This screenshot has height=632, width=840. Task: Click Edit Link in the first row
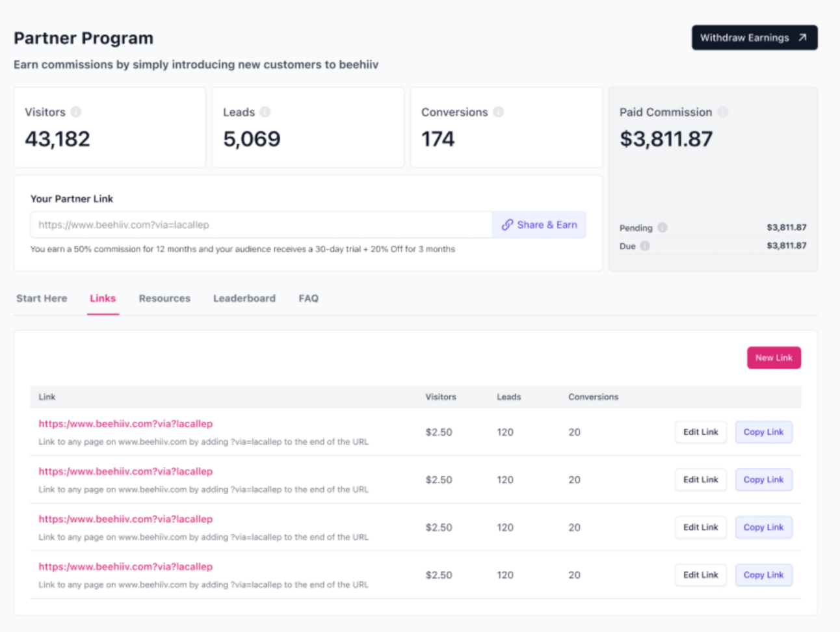coord(701,432)
